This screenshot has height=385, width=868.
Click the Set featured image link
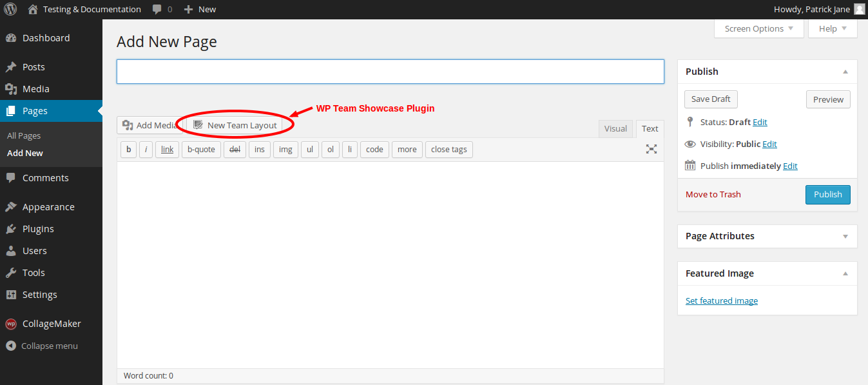tap(722, 301)
